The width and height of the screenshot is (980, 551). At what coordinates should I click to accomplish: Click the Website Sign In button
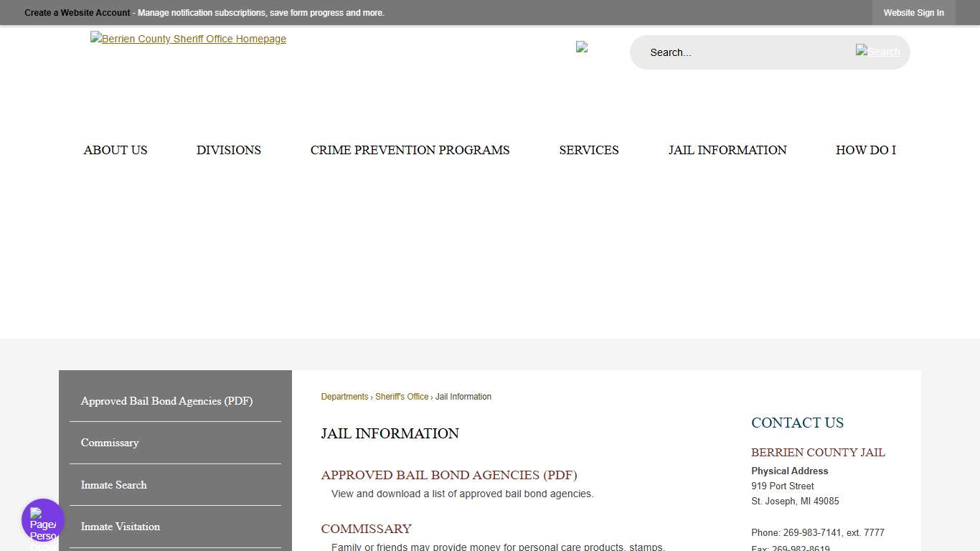click(x=913, y=12)
